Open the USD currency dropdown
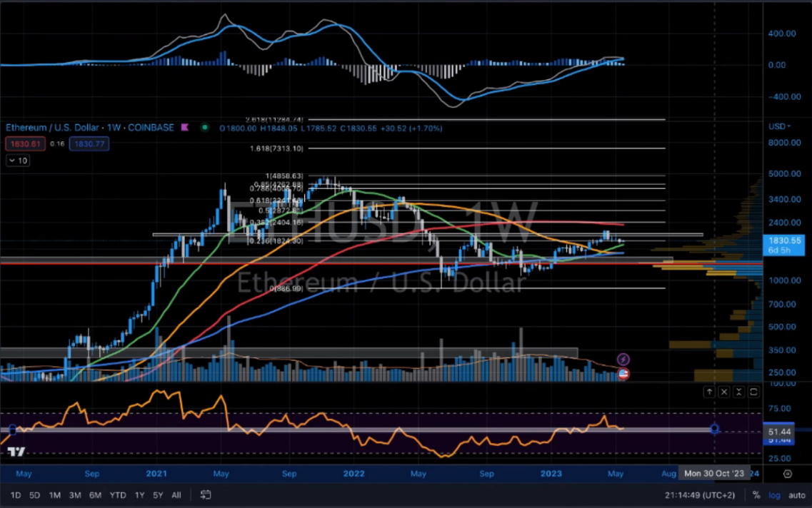Image resolution: width=812 pixels, height=508 pixels. (779, 126)
